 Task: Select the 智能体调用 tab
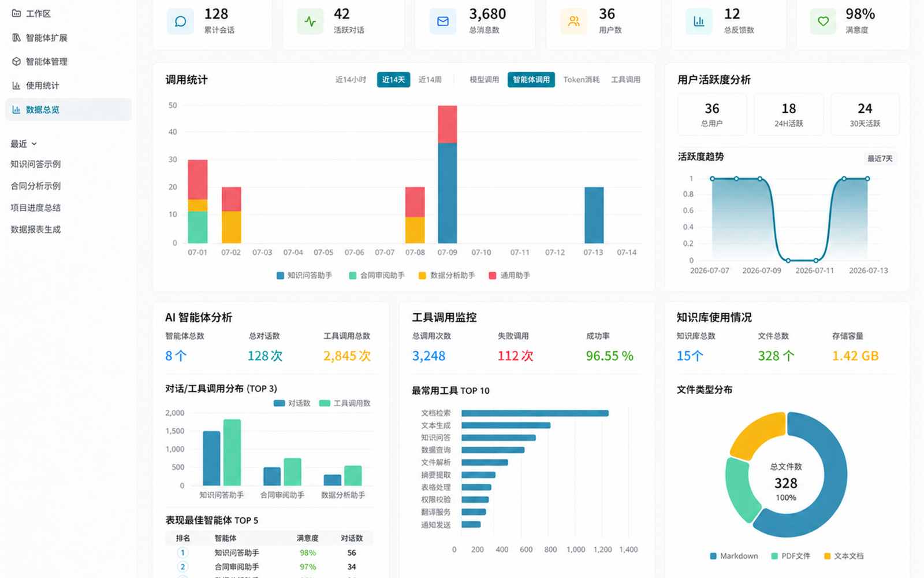click(531, 80)
